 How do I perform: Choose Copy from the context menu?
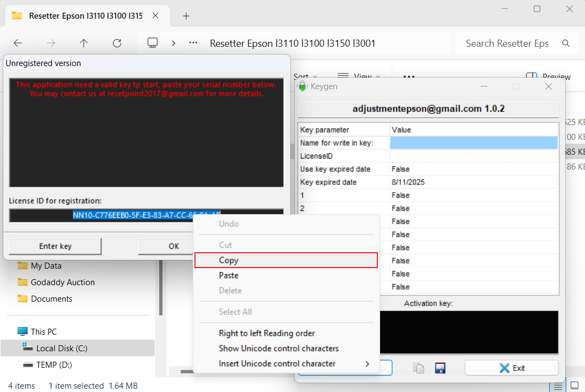(x=286, y=260)
